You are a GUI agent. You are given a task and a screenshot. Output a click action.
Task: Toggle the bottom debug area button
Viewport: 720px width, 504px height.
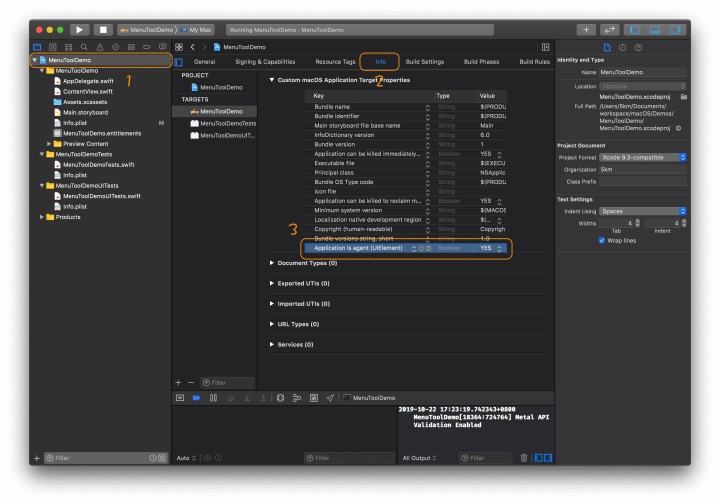655,30
